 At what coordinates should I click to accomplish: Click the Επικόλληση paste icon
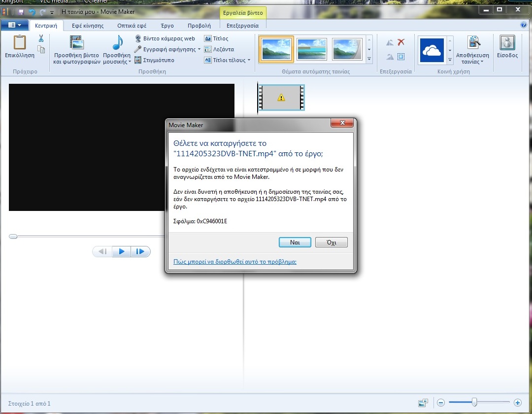click(x=19, y=42)
